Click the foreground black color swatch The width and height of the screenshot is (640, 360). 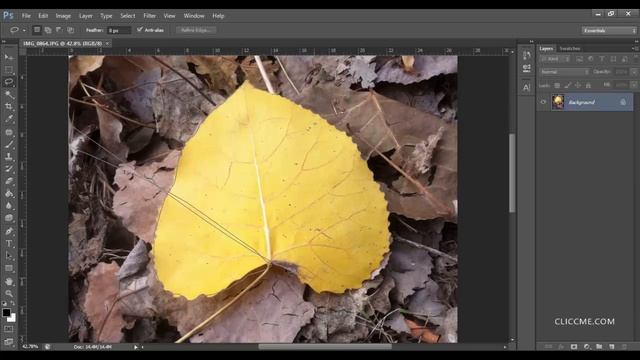point(6,313)
